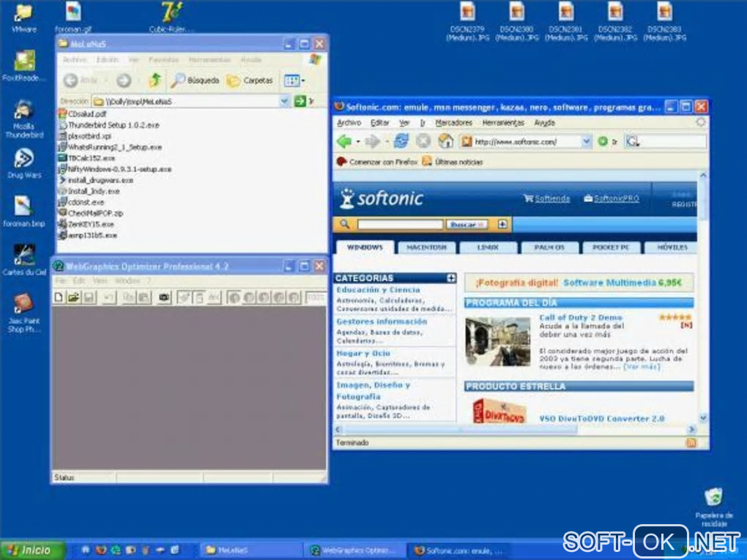Image resolution: width=747 pixels, height=560 pixels.
Task: Open the Inicio start button
Action: 32,550
